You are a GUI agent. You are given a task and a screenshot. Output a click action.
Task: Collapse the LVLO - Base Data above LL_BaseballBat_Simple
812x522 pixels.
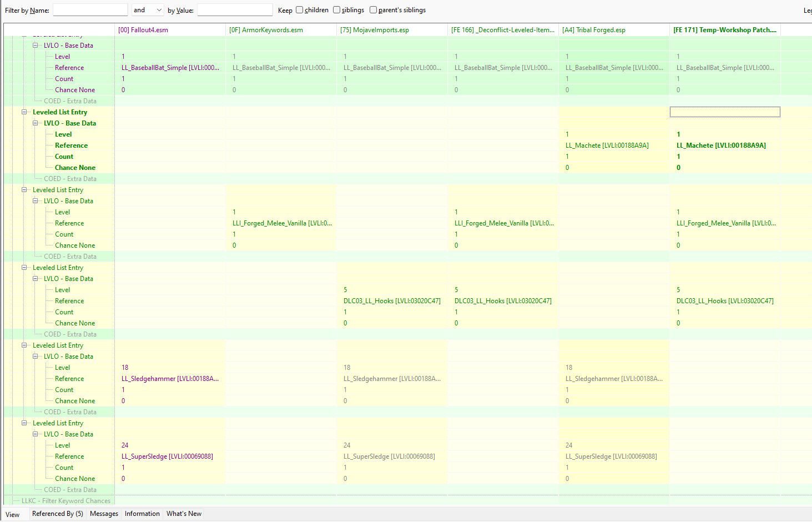click(x=36, y=46)
